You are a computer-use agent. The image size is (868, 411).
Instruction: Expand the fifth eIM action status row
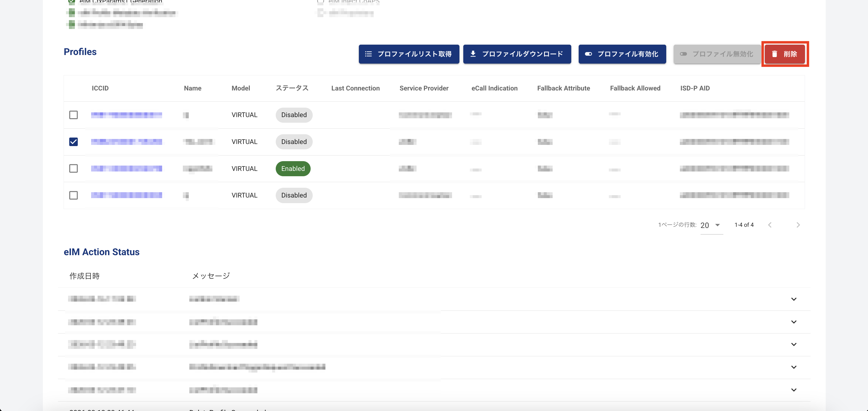(x=793, y=390)
